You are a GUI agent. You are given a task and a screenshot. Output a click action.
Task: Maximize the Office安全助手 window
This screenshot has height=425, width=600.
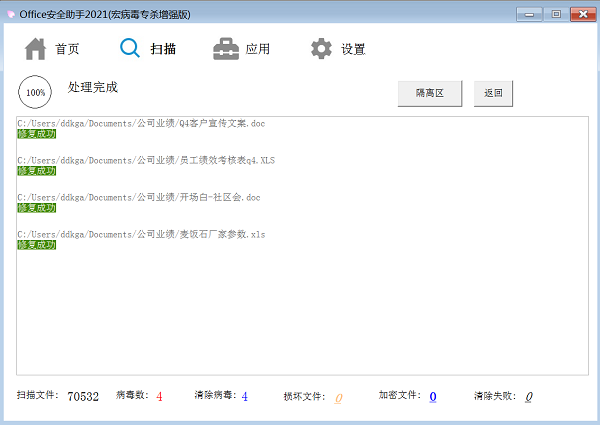coord(556,15)
